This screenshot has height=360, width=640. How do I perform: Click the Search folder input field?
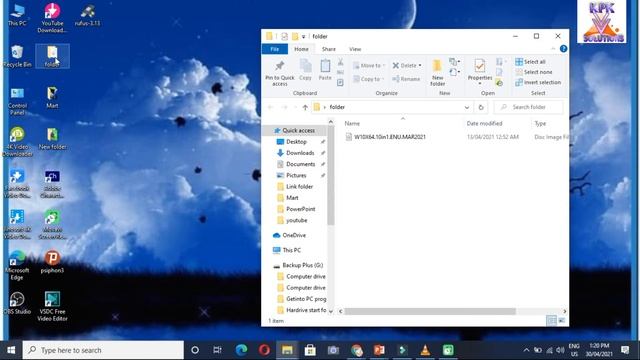point(529,107)
